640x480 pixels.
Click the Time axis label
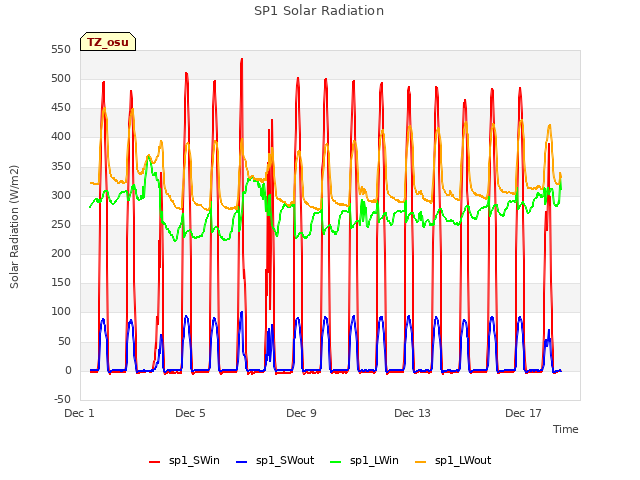(x=565, y=429)
